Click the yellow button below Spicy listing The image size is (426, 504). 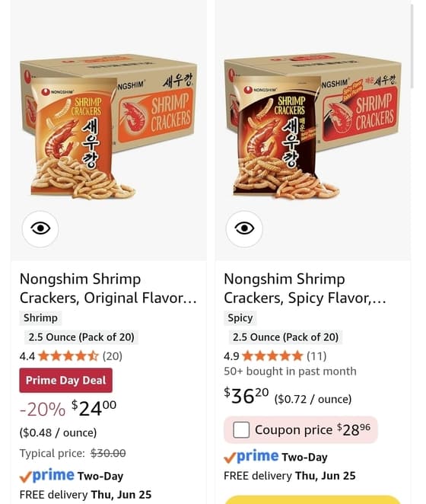pyautogui.click(x=313, y=500)
